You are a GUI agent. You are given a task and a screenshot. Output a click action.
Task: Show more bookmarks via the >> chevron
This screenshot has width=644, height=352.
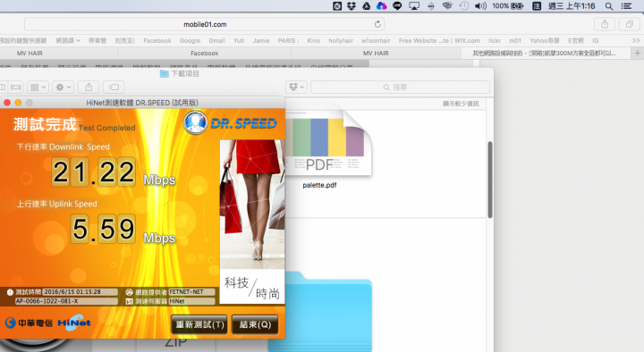(636, 40)
